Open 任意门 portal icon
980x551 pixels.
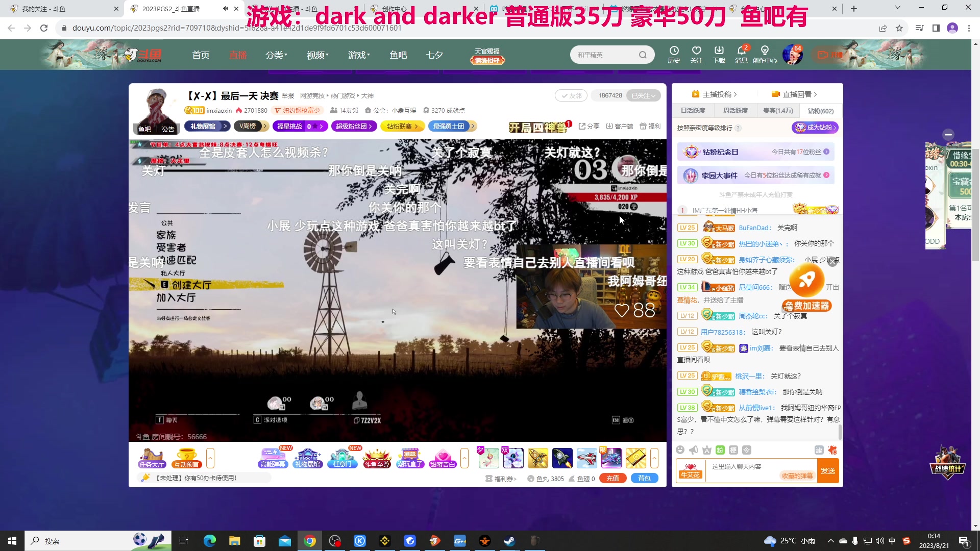pos(342,458)
